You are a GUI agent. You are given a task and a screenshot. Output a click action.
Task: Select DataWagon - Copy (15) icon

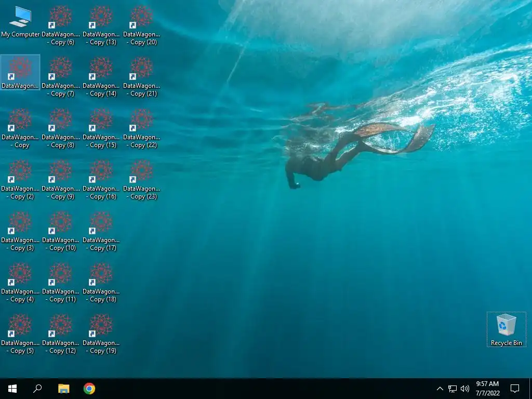click(x=101, y=129)
